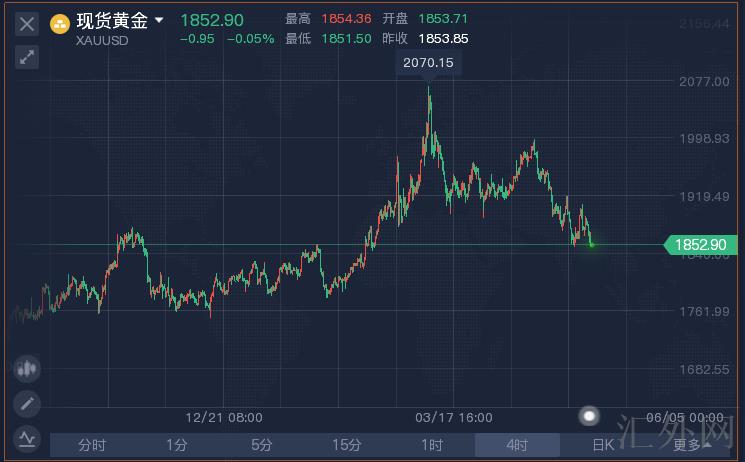Close the chart with the X icon
The image size is (745, 462).
coord(27,24)
